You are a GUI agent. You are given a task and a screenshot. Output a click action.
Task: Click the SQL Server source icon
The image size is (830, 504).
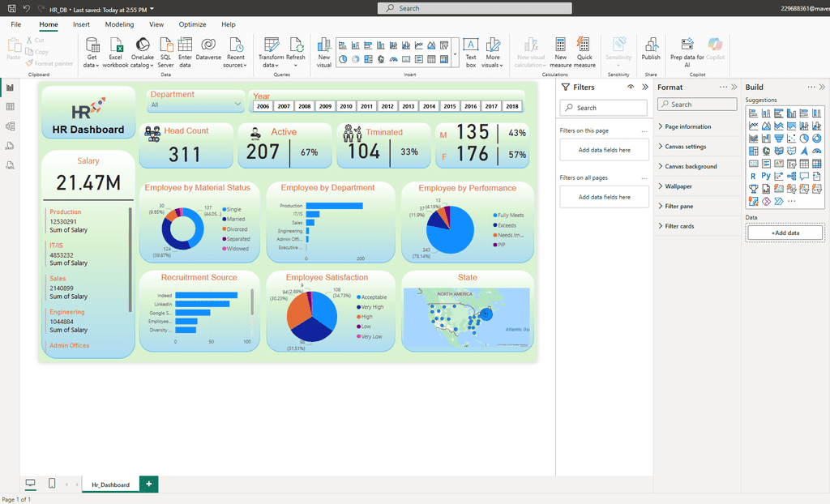(x=165, y=51)
